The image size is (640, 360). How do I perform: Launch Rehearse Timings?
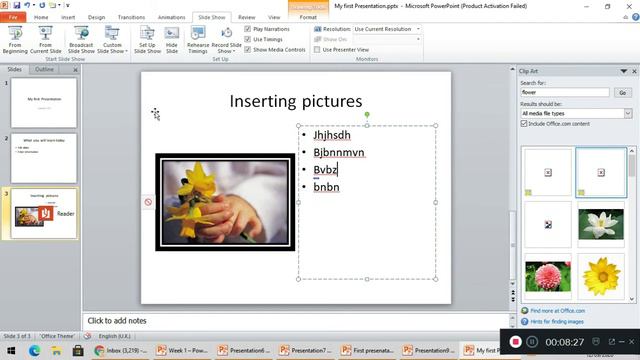click(198, 40)
